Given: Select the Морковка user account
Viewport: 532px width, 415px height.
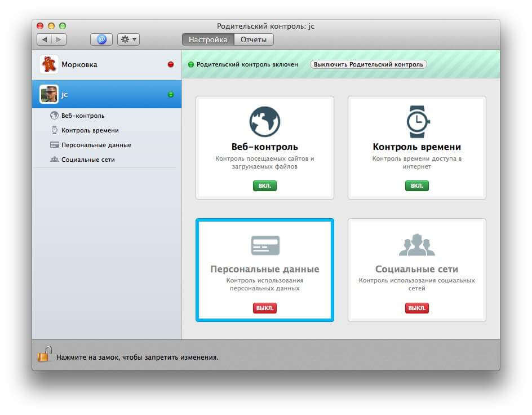Looking at the screenshot, I should coord(107,64).
